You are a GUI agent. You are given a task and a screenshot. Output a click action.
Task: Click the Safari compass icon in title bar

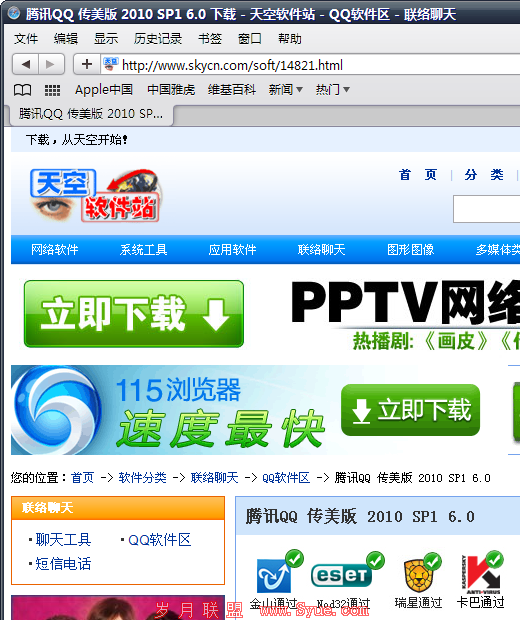(14, 13)
